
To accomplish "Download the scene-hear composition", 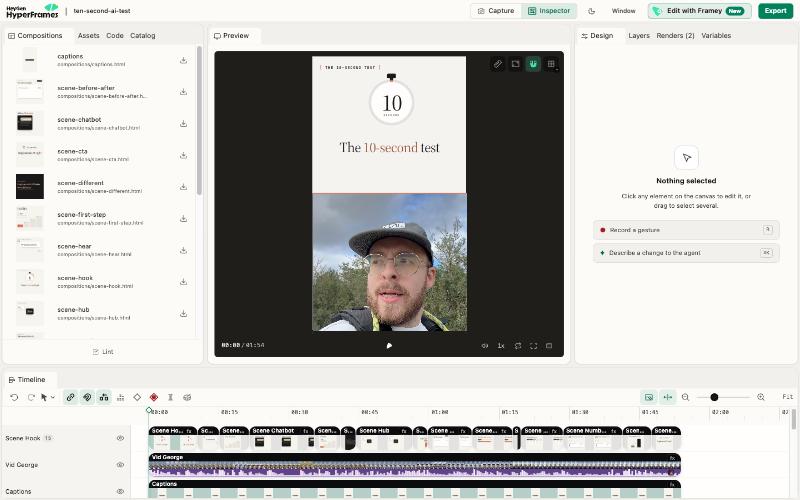I will 183,250.
